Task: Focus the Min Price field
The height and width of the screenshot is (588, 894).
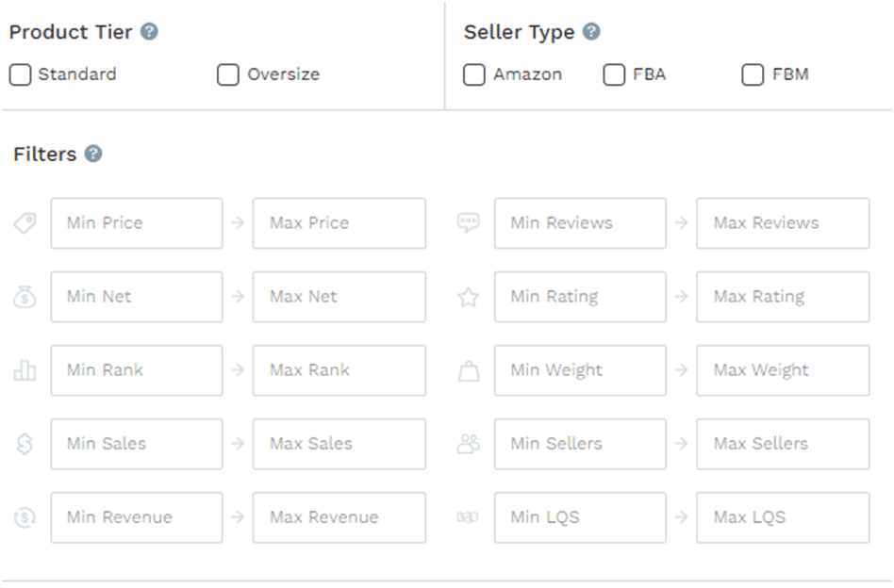Action: (137, 223)
